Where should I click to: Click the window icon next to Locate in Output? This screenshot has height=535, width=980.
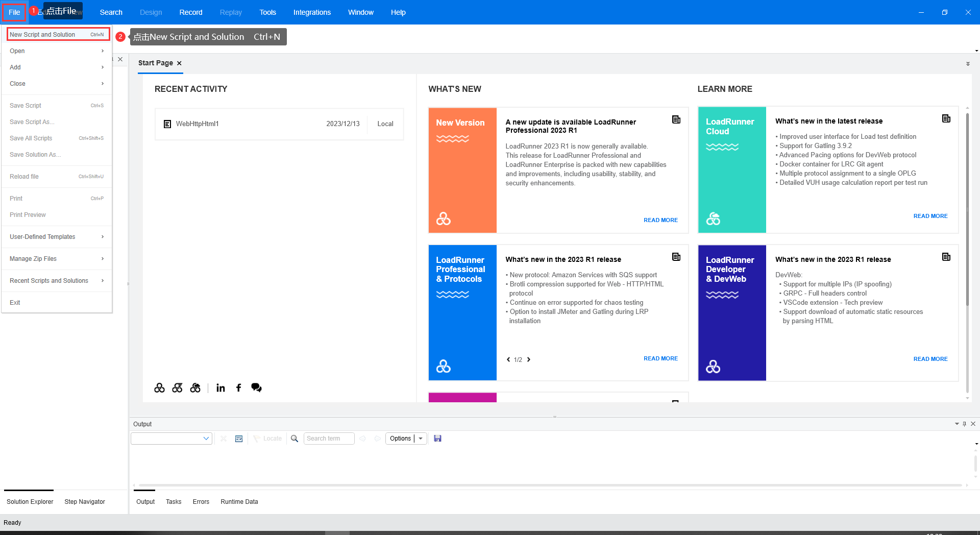coord(239,439)
